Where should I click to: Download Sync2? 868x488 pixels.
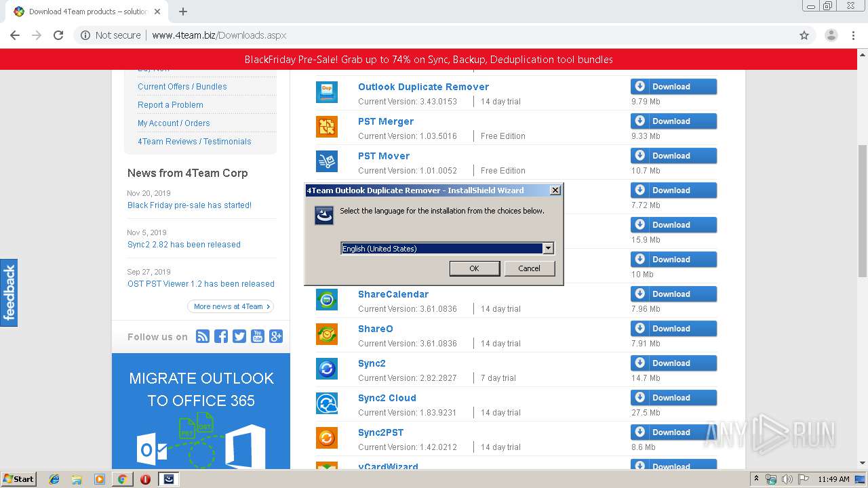coord(673,363)
